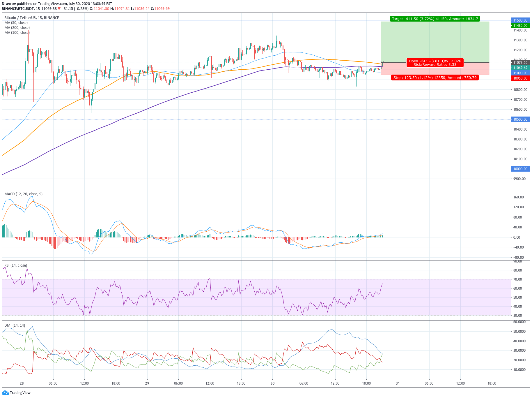The width and height of the screenshot is (532, 398).
Task: Click the date label 29 on time axis
Action: (147, 383)
